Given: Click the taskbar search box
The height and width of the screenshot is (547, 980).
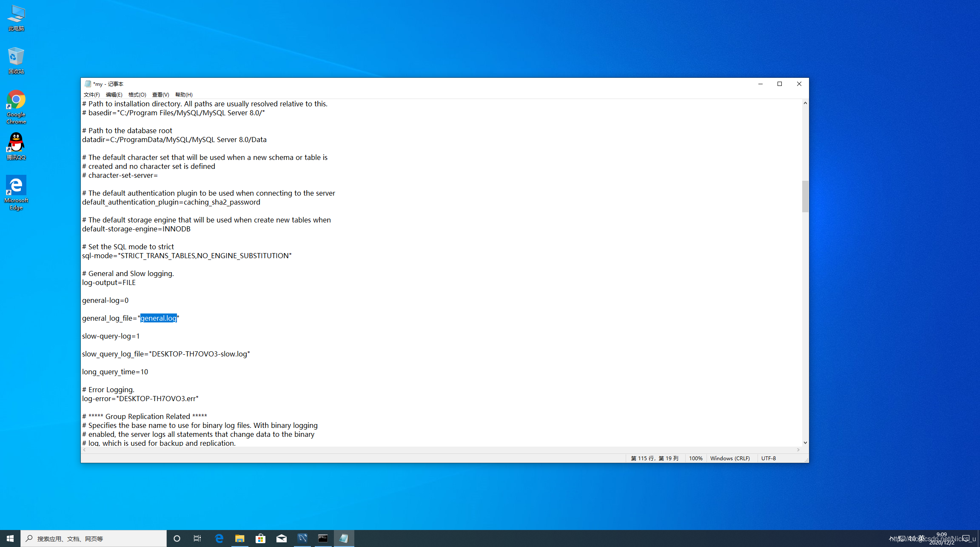Looking at the screenshot, I should [x=94, y=538].
